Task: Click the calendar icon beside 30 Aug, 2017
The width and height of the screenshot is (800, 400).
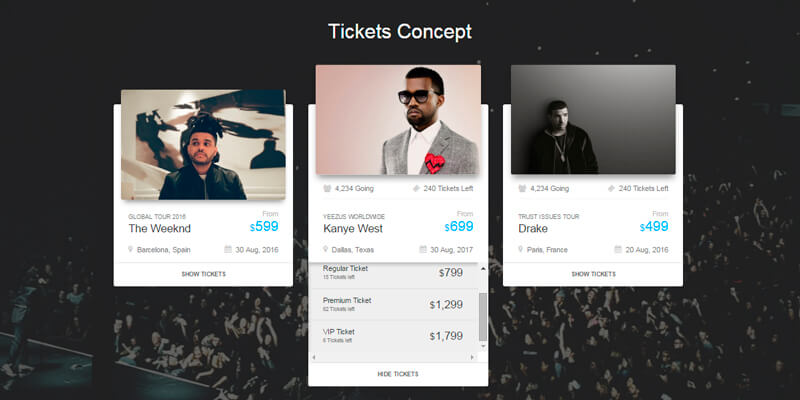Action: 423,250
